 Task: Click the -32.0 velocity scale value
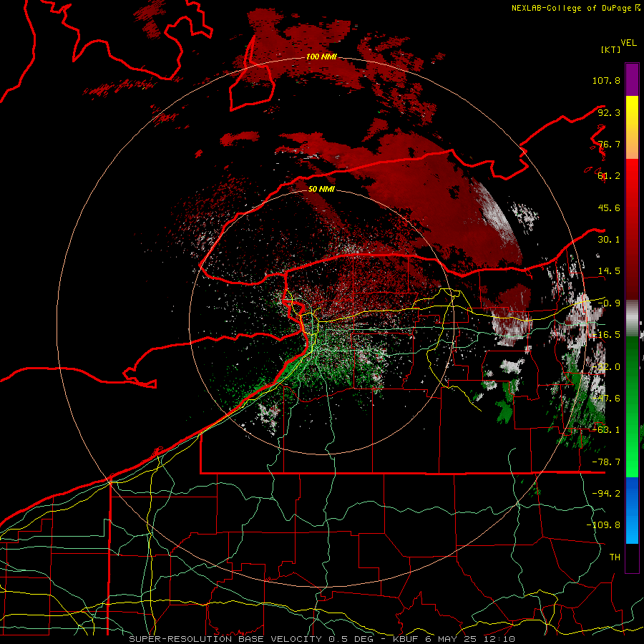[x=606, y=367]
